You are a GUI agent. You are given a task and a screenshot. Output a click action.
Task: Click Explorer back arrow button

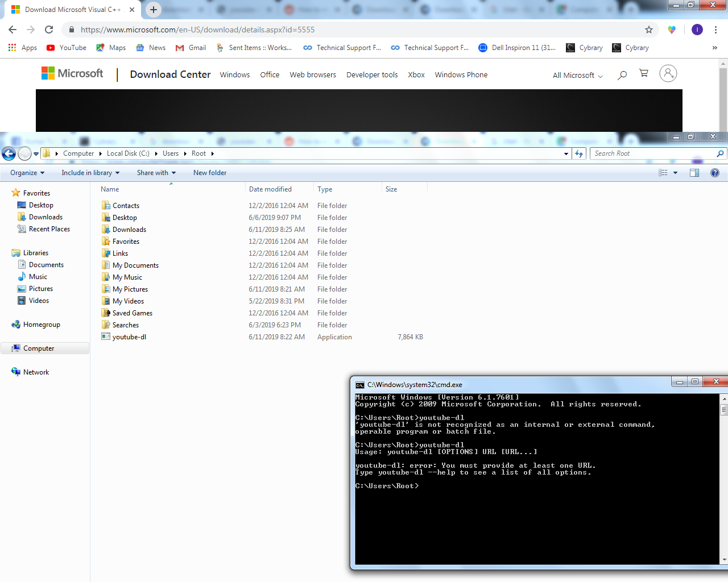click(9, 153)
